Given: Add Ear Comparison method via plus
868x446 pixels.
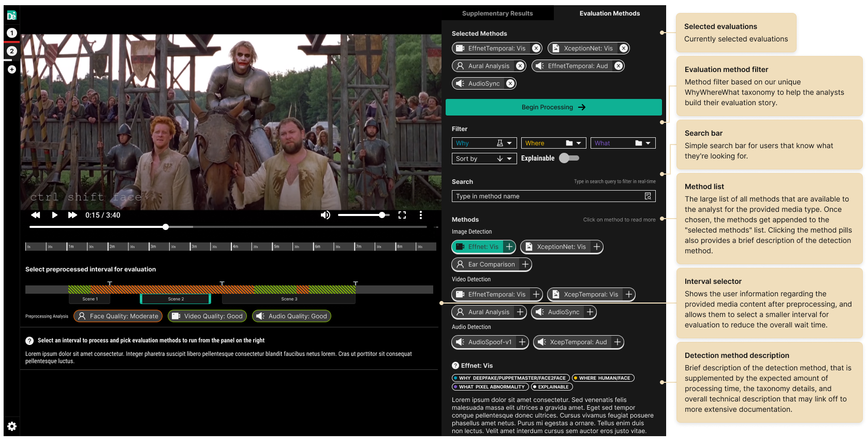Looking at the screenshot, I should (525, 265).
